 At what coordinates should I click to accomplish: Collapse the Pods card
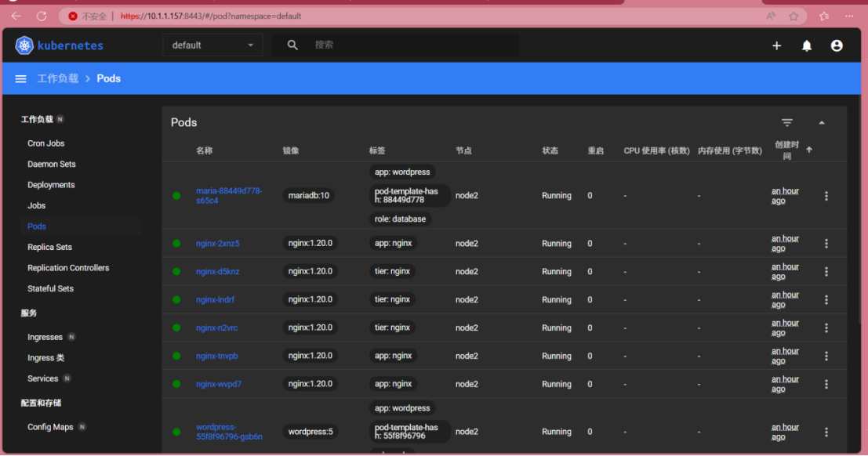[x=822, y=123]
